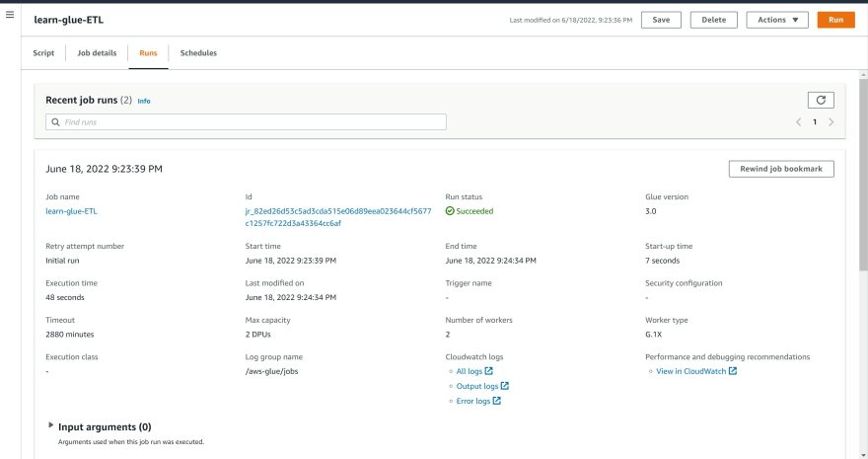The width and height of the screenshot is (868, 459).
Task: Click the green Succeeded status icon
Action: [x=450, y=211]
